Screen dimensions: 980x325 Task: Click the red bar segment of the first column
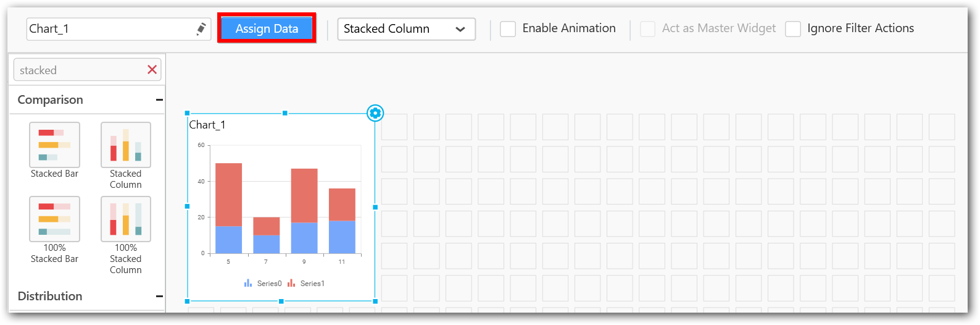(228, 194)
